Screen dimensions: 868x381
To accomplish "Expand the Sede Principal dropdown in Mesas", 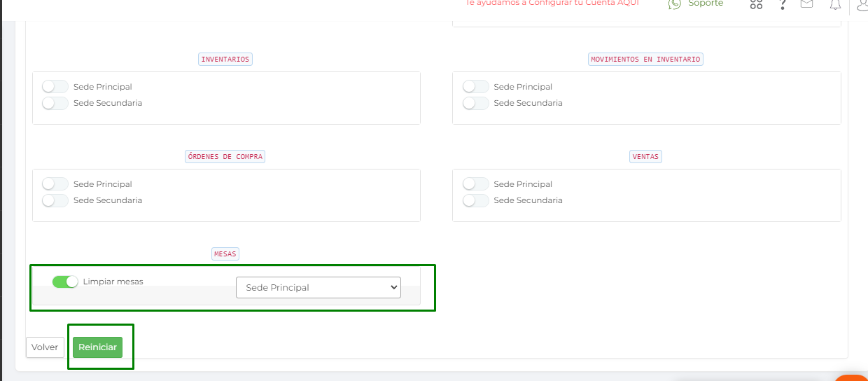I will coord(318,287).
